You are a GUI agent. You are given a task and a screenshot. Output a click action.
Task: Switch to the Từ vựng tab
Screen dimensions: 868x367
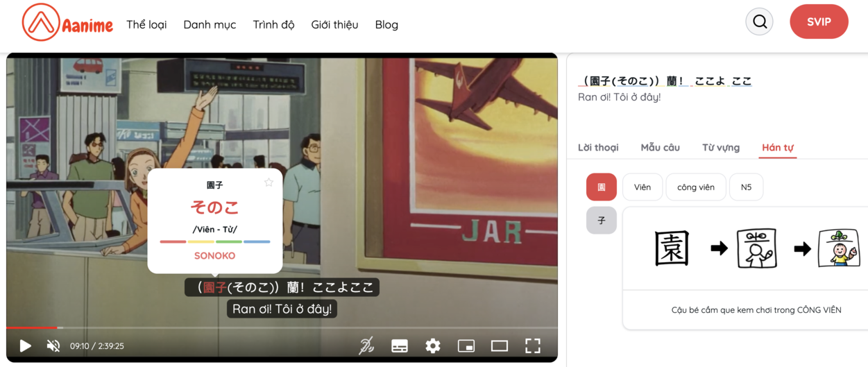click(x=720, y=147)
